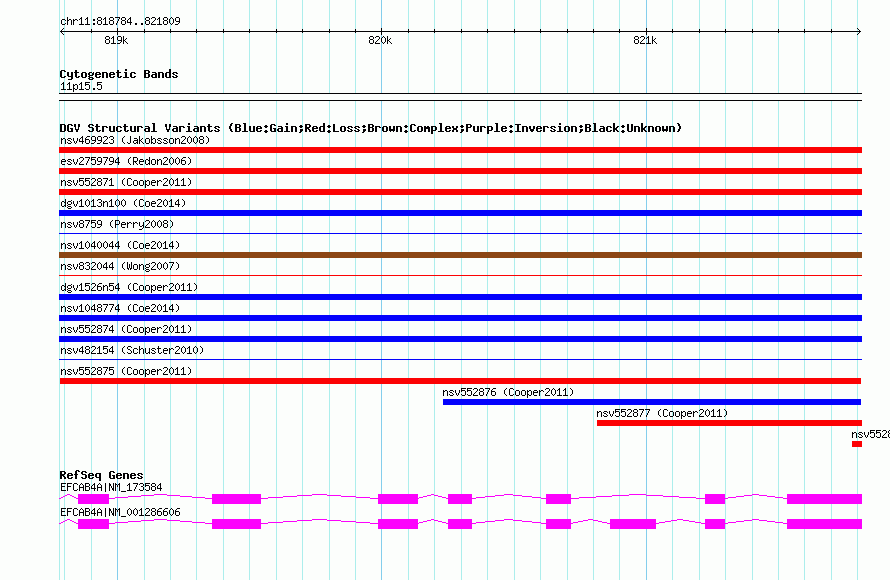
Task: Select the short blue bar under nsv552876
Action: pos(652,402)
